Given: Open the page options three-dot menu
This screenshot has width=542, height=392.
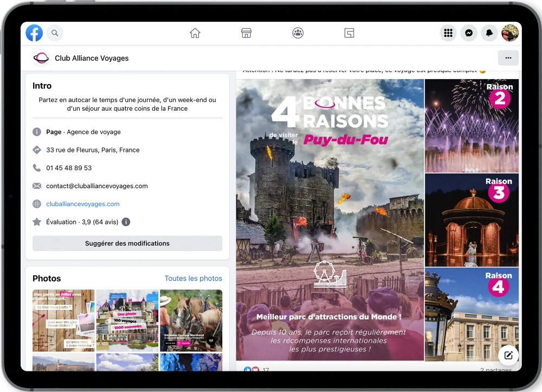Looking at the screenshot, I should coord(508,57).
